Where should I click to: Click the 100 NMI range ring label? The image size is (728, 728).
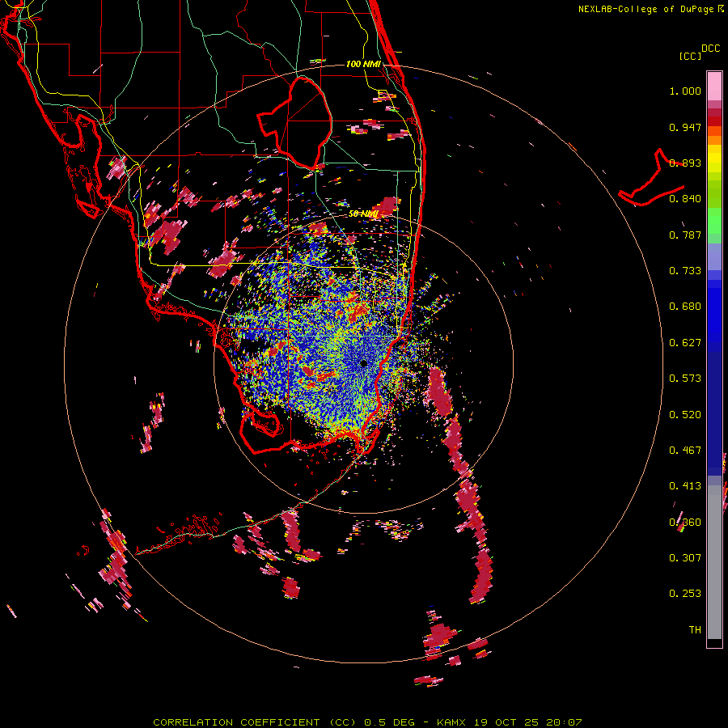(363, 64)
